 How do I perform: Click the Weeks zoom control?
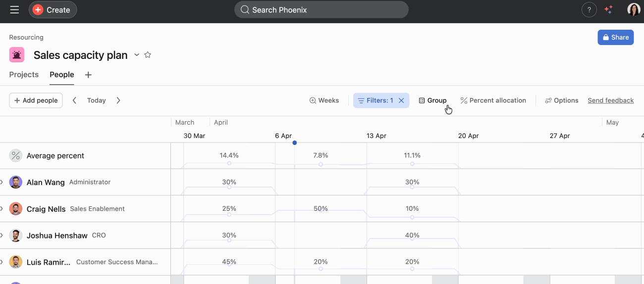pos(324,100)
